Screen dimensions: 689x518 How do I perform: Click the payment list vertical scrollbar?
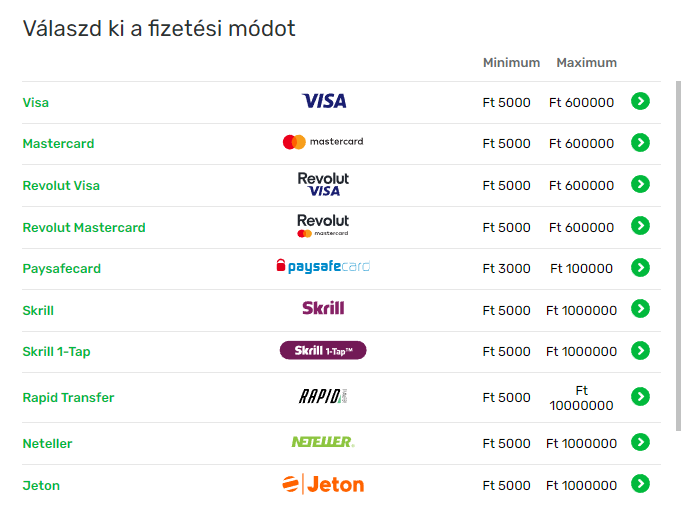[678, 256]
